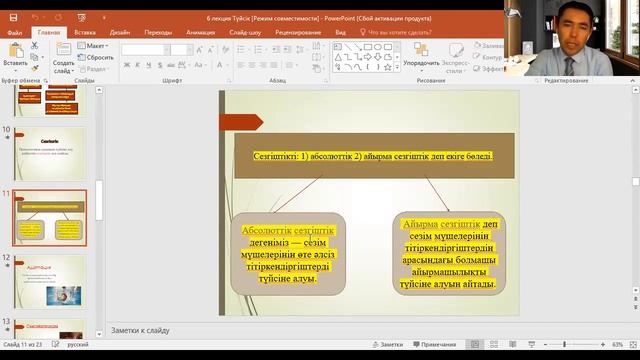
Task: Toggle italic (К) formatting
Action: (x=138, y=65)
